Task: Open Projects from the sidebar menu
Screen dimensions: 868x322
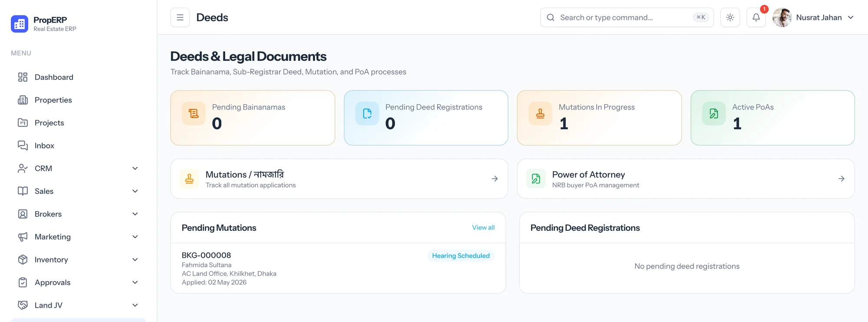Action: click(78, 123)
